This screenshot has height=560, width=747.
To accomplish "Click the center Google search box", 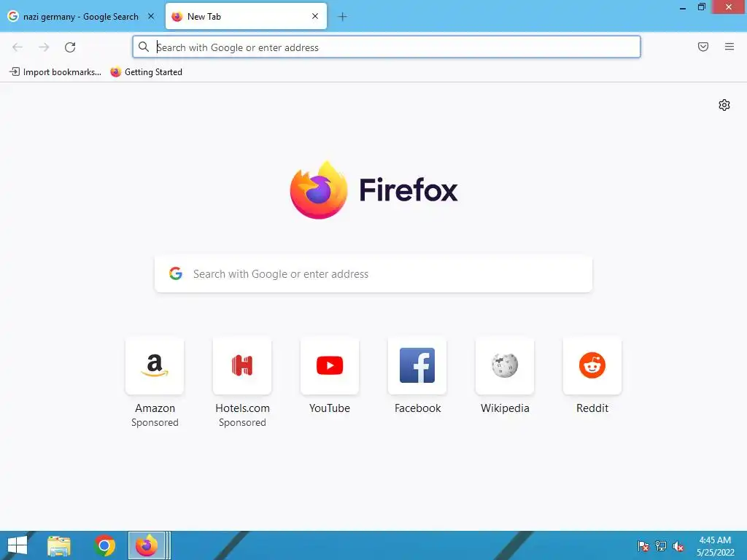I will coord(373,274).
